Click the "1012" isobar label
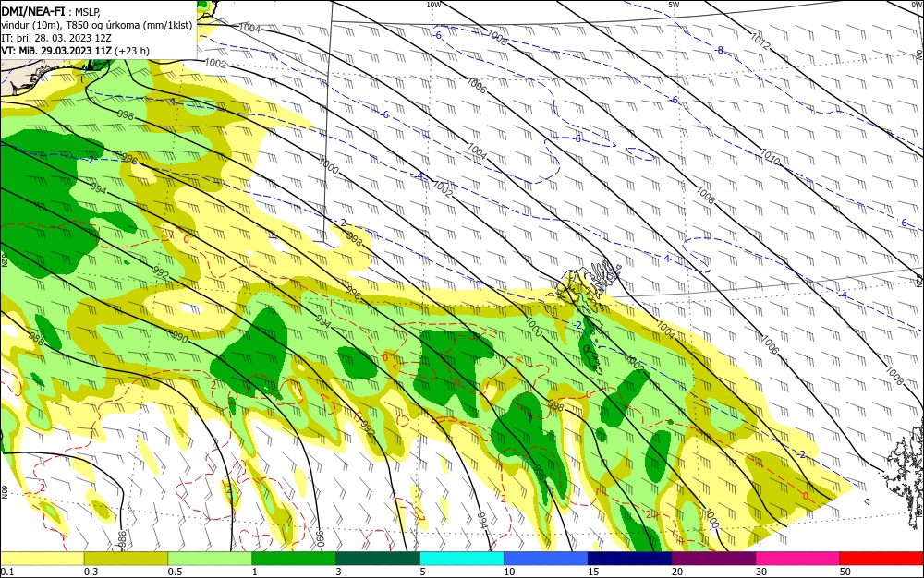This screenshot has width=924, height=578. point(760,41)
